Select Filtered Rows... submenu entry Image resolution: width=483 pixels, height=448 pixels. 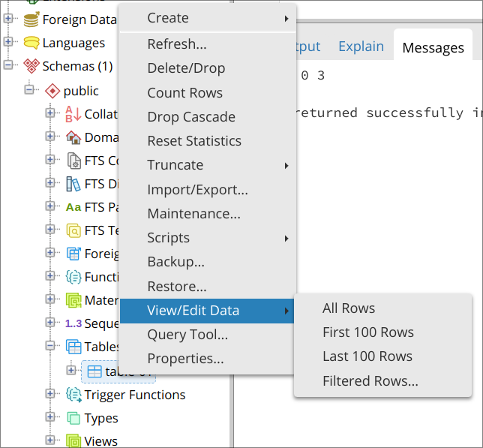[383, 380]
